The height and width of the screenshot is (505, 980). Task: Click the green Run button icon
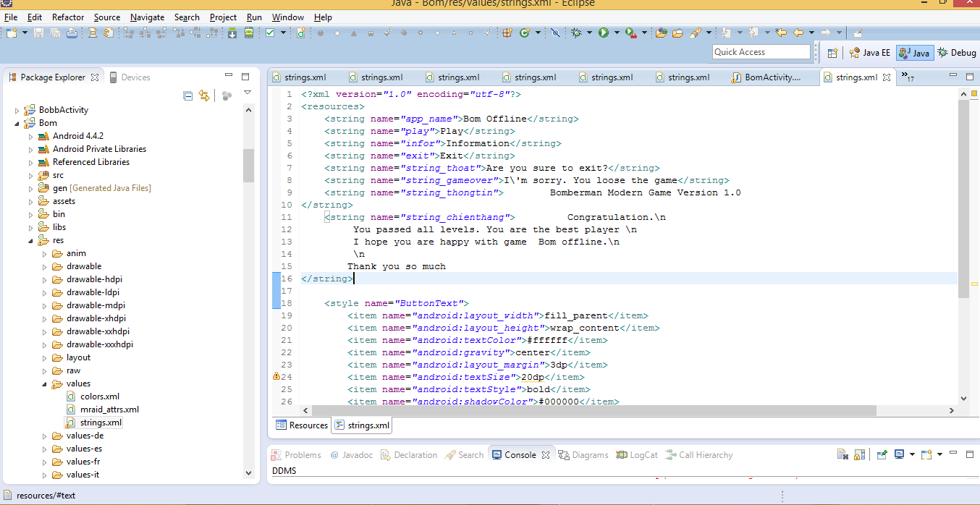click(x=604, y=33)
